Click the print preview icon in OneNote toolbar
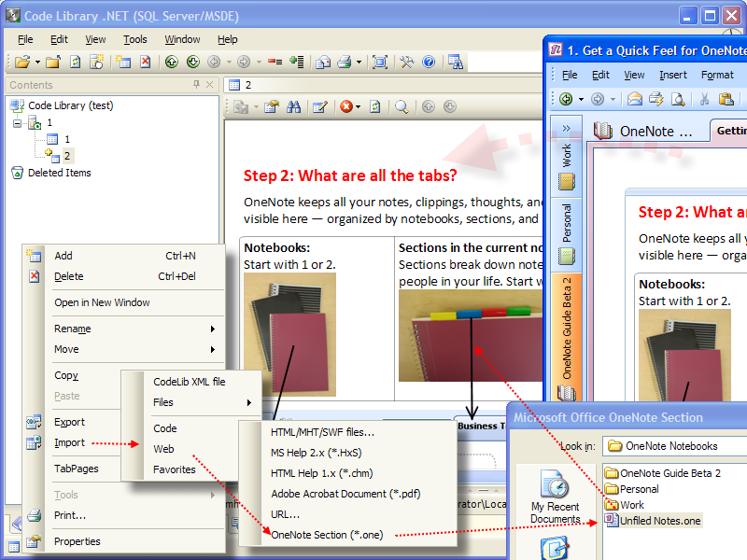This screenshot has height=560, width=747. point(678,99)
